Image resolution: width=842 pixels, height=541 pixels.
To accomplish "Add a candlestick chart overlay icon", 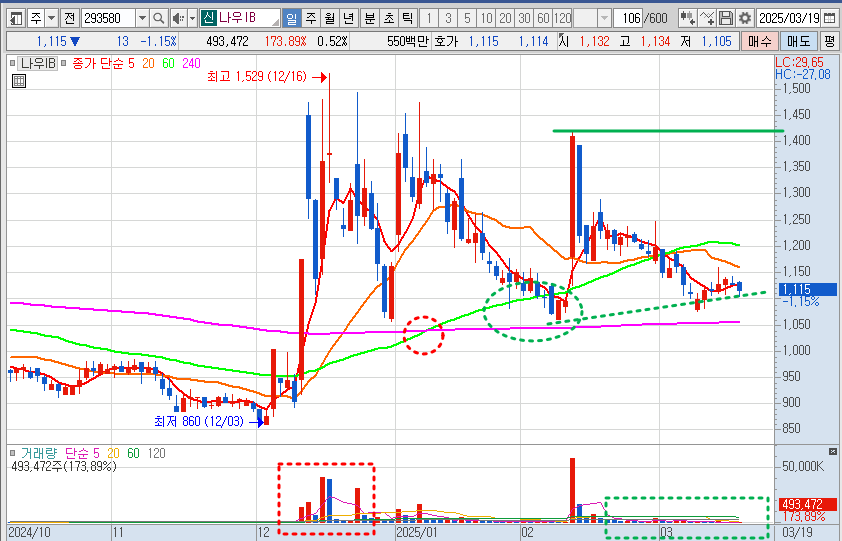I will coord(687,18).
